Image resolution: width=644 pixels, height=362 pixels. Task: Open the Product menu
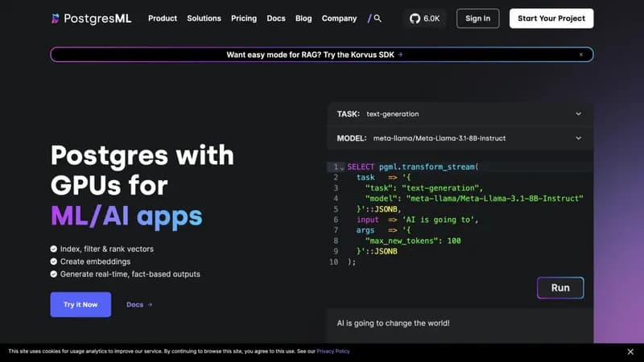click(163, 19)
